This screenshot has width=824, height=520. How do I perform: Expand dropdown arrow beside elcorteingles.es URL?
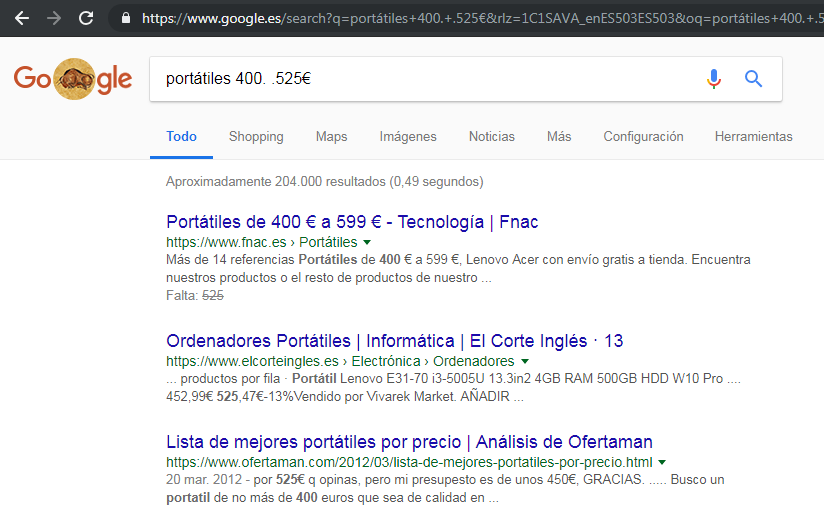click(x=524, y=361)
